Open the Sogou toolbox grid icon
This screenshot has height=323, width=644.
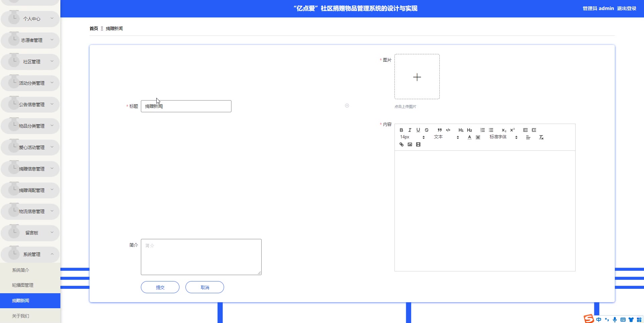click(639, 320)
